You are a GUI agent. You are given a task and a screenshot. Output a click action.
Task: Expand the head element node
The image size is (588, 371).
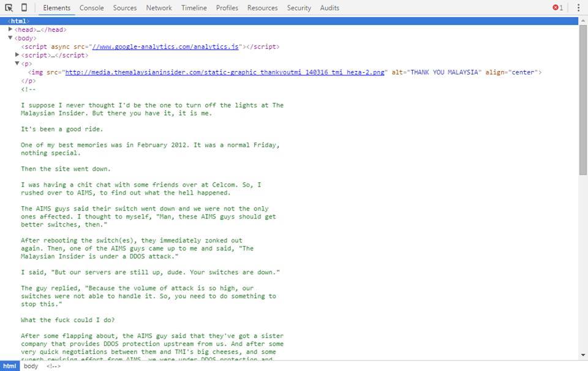click(10, 29)
